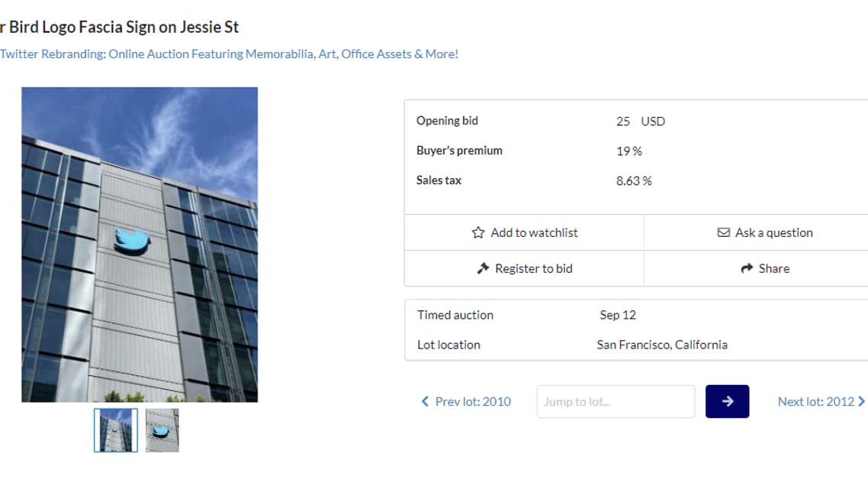
Task: Click the USD currency text
Action: click(653, 121)
